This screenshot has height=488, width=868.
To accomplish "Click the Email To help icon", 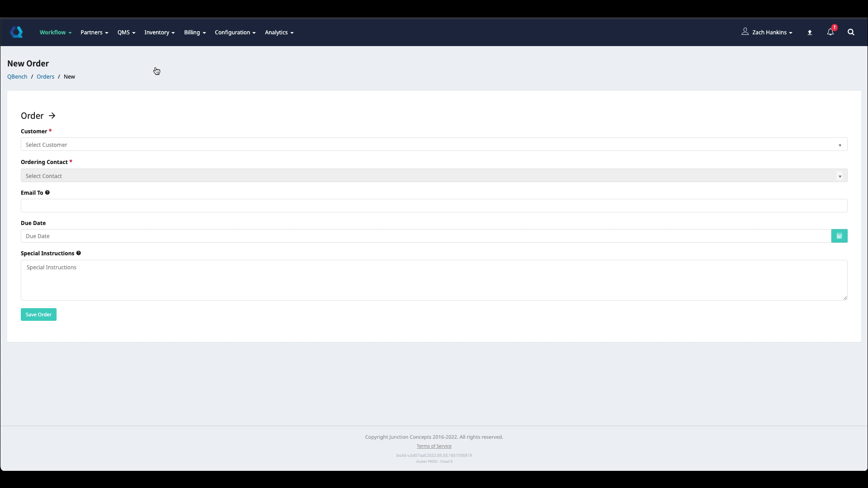I will pyautogui.click(x=47, y=192).
